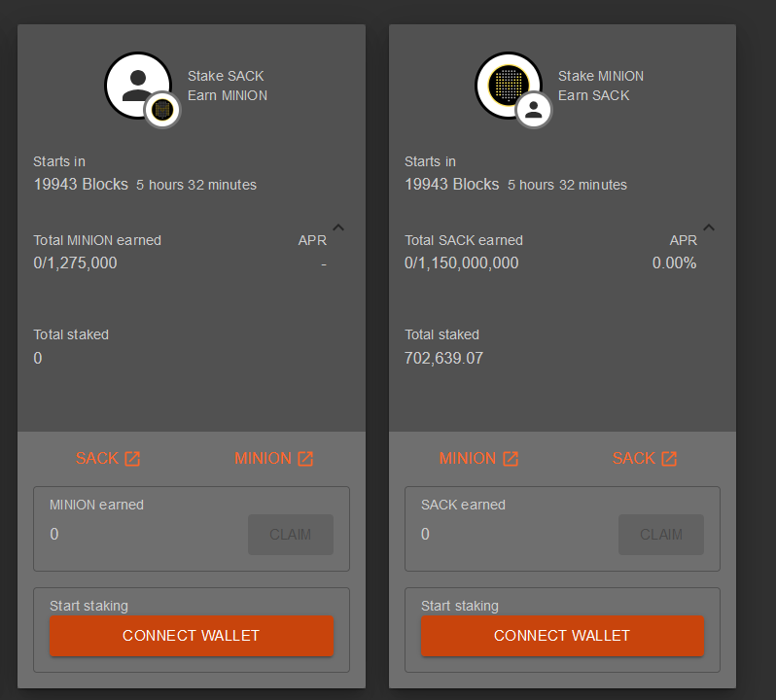Collapse details chevron in Stake SACK card

[x=338, y=227]
